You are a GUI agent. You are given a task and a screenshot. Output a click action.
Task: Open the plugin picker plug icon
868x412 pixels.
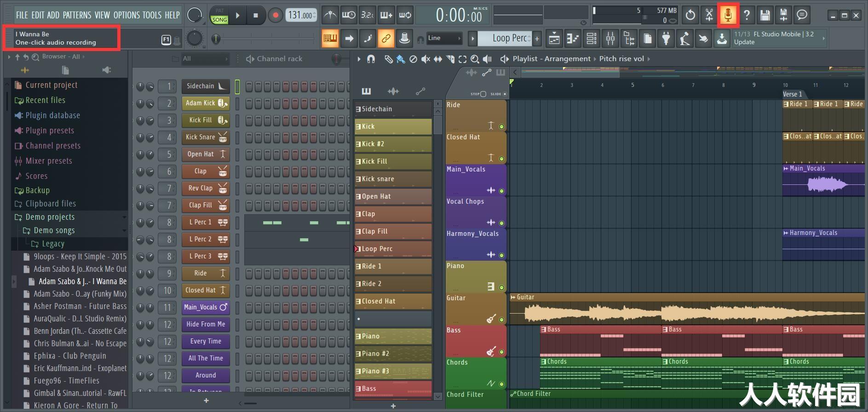tap(666, 39)
